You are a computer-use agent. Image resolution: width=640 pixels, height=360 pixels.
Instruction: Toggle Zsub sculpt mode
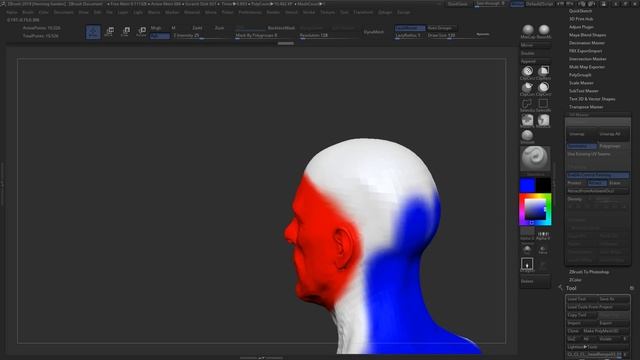coord(219,28)
